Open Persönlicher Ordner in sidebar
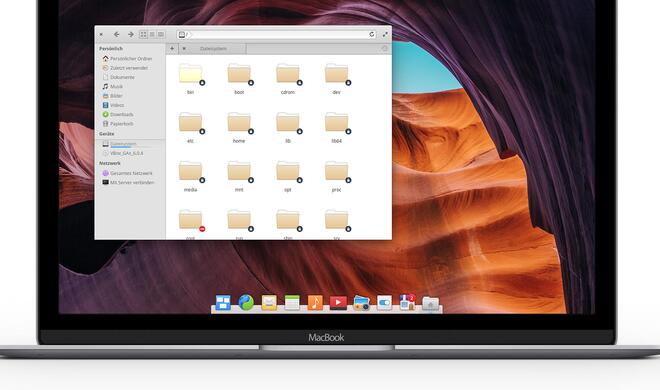The height and width of the screenshot is (390, 660). [127, 58]
